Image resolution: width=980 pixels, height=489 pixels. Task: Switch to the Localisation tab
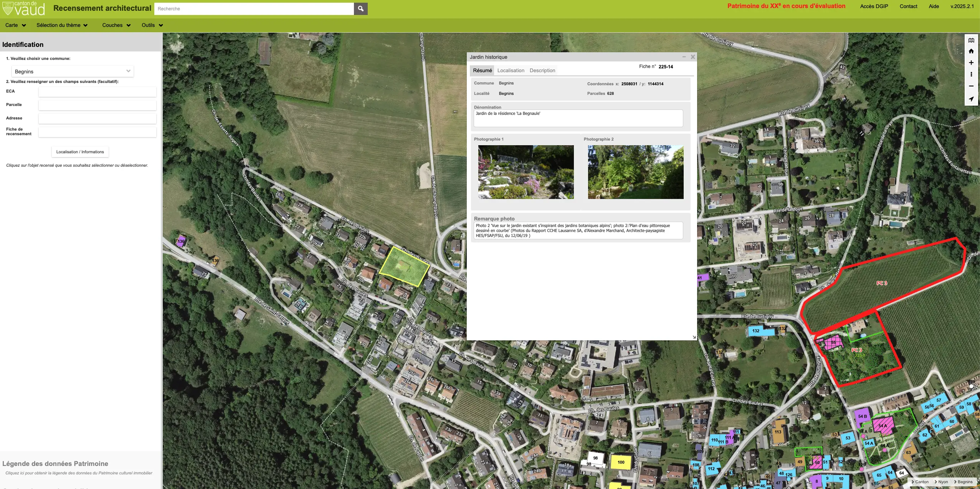(511, 70)
